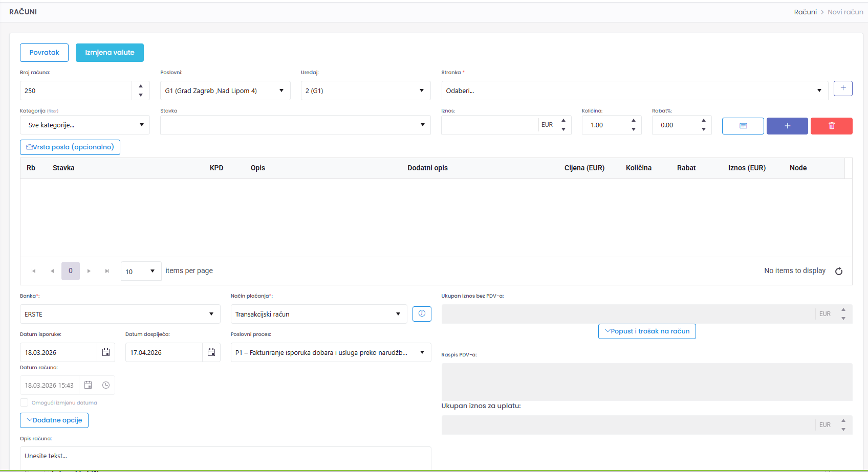Open the Način plaćanja dropdown
Image resolution: width=868 pixels, height=472 pixels.
click(x=318, y=314)
